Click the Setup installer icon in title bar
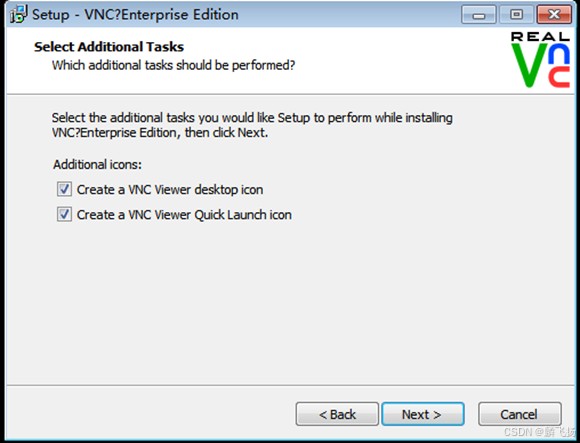 18,14
